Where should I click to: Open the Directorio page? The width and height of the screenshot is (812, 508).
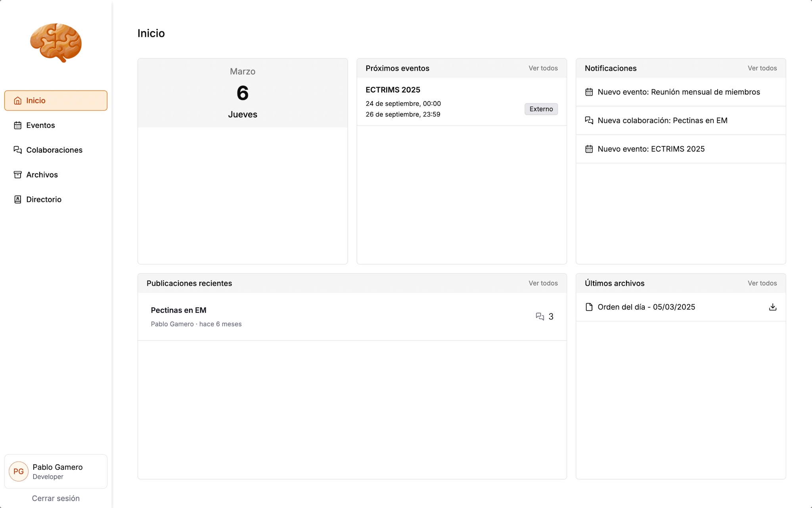click(44, 199)
